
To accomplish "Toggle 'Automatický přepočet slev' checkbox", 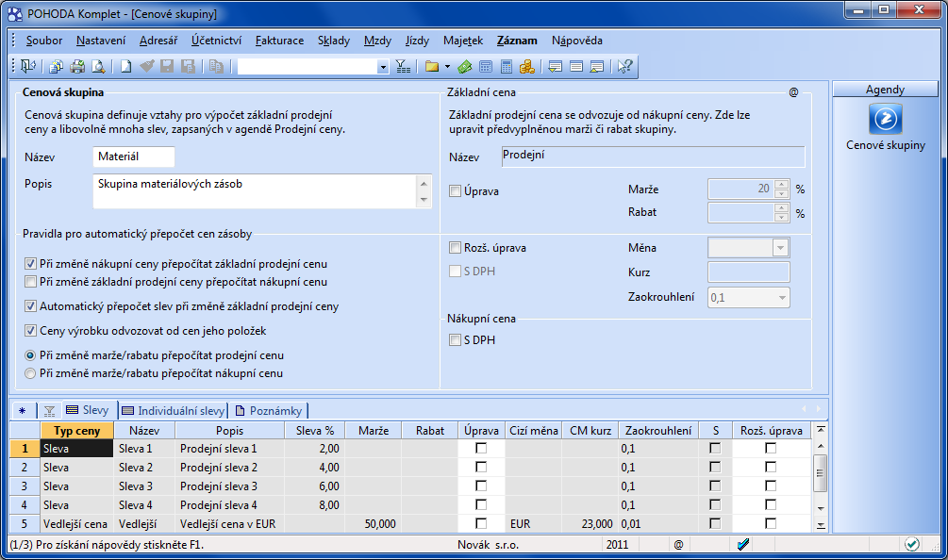I will (x=30, y=306).
